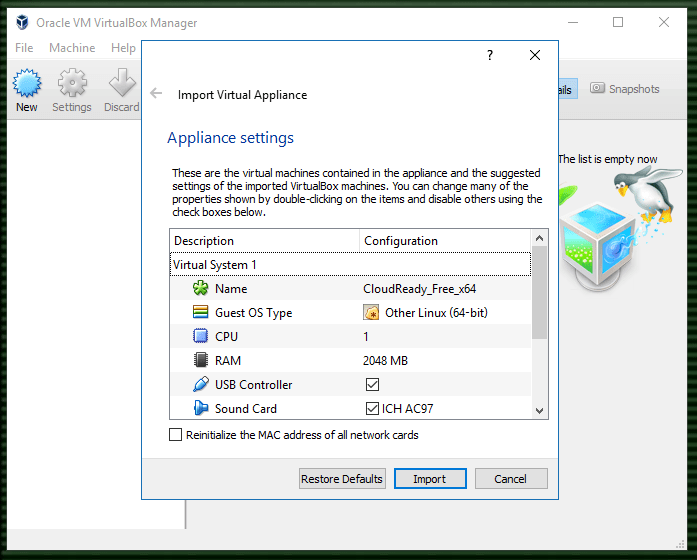Click the USB Controller label

pyautogui.click(x=253, y=384)
